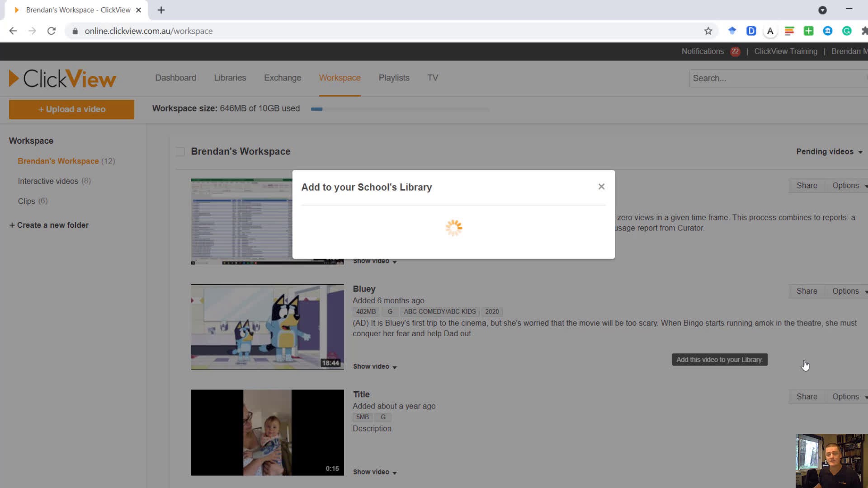This screenshot has width=868, height=488.
Task: Go to the Playlists tab
Action: 394,78
